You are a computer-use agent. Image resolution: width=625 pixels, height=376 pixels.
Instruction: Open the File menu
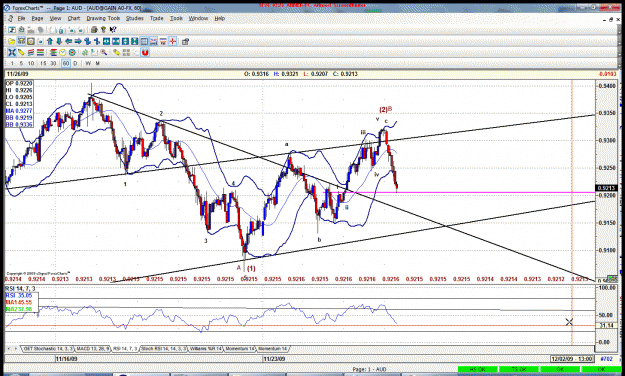22,18
